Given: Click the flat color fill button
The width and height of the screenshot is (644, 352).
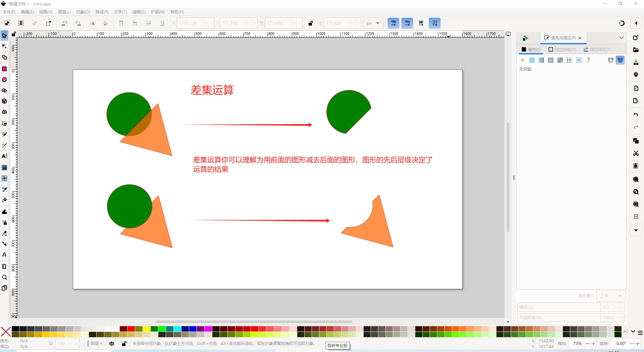Looking at the screenshot, I should 532,60.
